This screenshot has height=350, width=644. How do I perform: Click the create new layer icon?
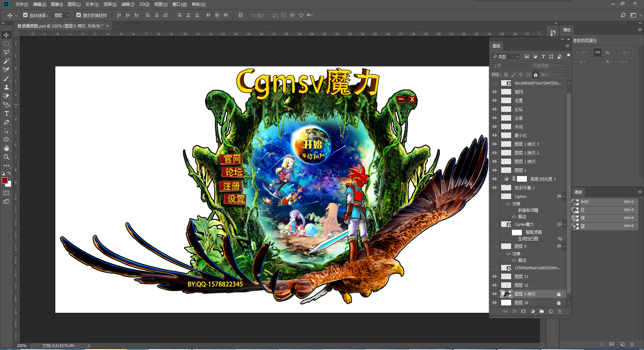551,311
